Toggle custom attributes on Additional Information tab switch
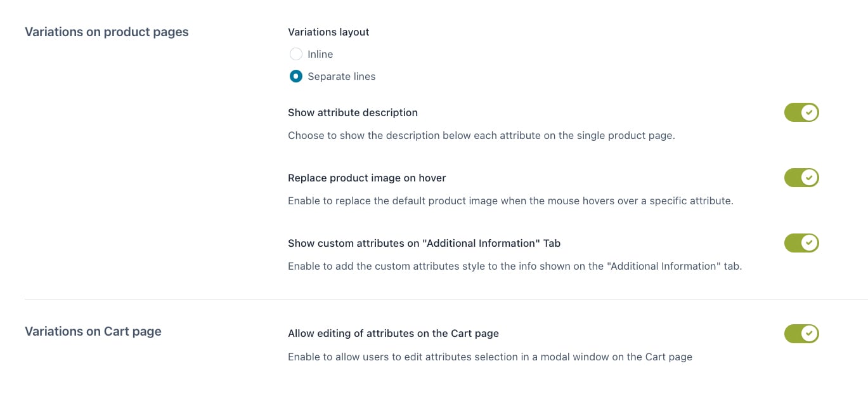This screenshot has width=868, height=394. (x=801, y=243)
